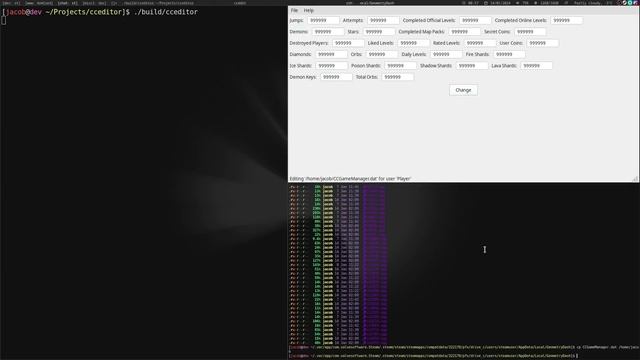Viewport: 640px width, 360px height.
Task: Click the './build/cceditor' command in the left terminal
Action: (x=166, y=12)
